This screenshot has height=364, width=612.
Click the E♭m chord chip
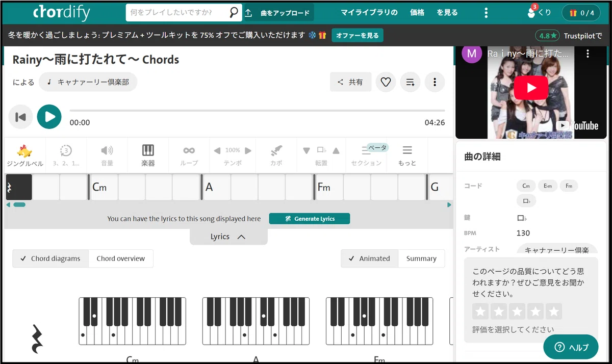tap(548, 186)
